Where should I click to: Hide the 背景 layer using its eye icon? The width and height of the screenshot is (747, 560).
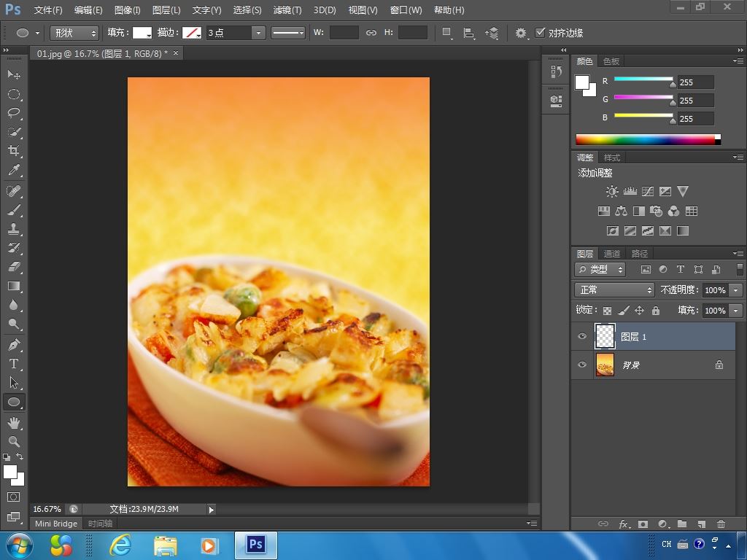coord(582,365)
